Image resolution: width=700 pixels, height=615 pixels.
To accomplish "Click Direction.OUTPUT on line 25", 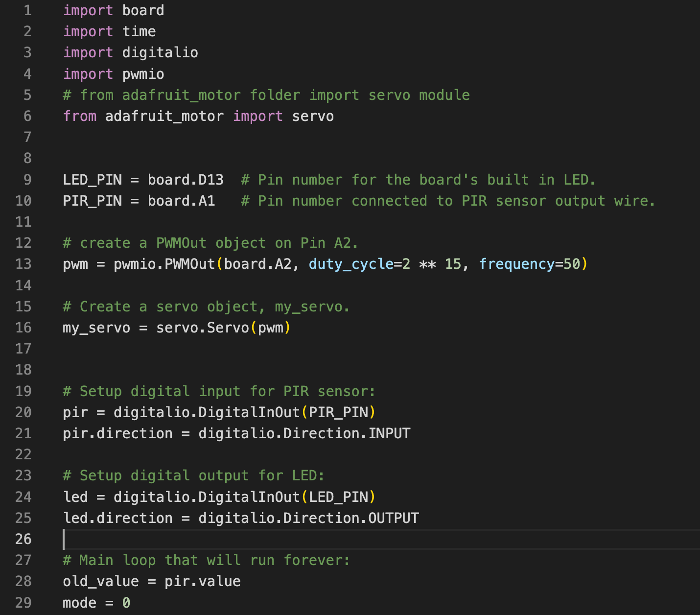I will [351, 518].
